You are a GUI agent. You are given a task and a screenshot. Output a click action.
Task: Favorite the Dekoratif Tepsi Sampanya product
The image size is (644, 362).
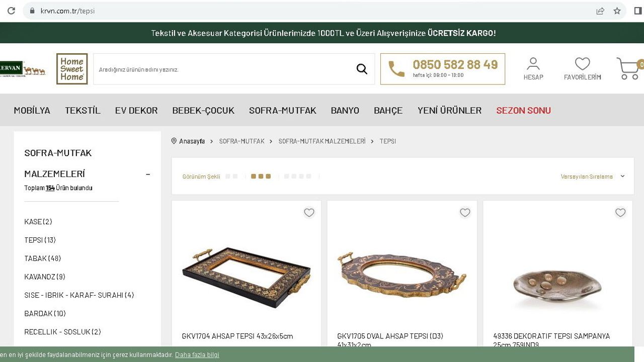pos(620,213)
